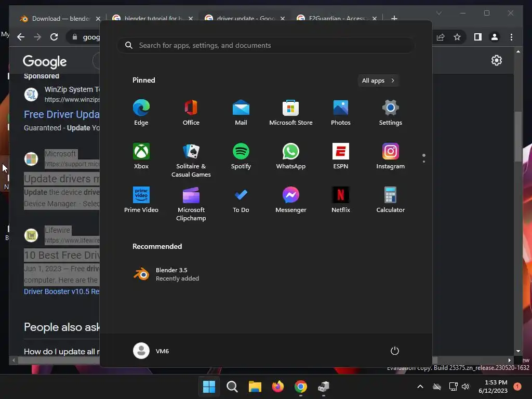Open Edge from pinned apps
Screen dimensions: 532x399
tap(141, 113)
